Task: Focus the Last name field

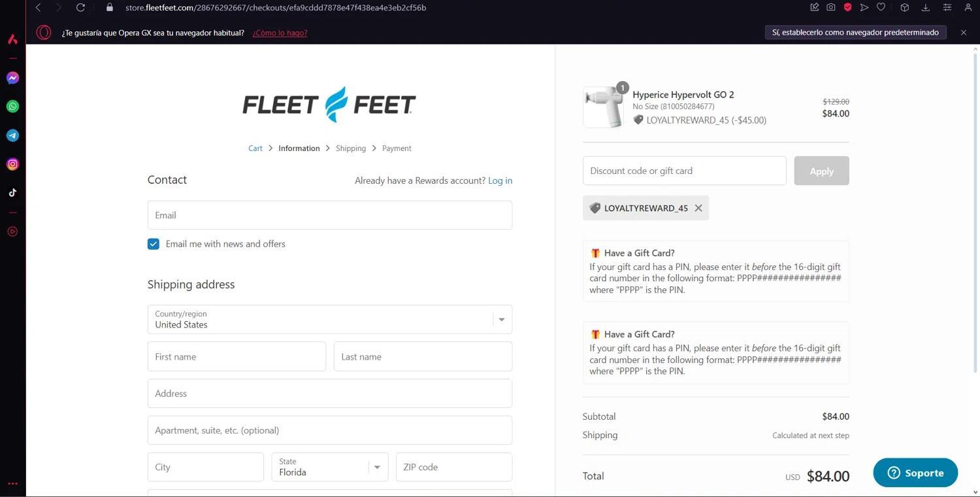Action: coord(423,356)
